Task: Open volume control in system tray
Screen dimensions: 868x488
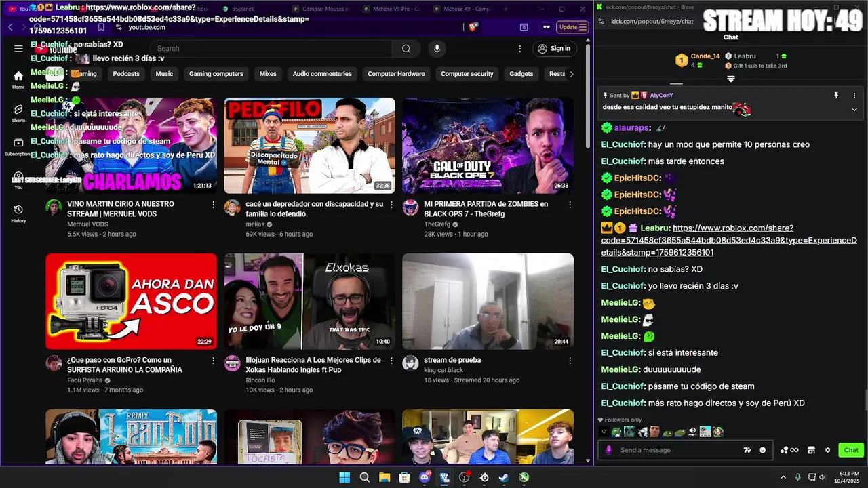Action: point(823,477)
